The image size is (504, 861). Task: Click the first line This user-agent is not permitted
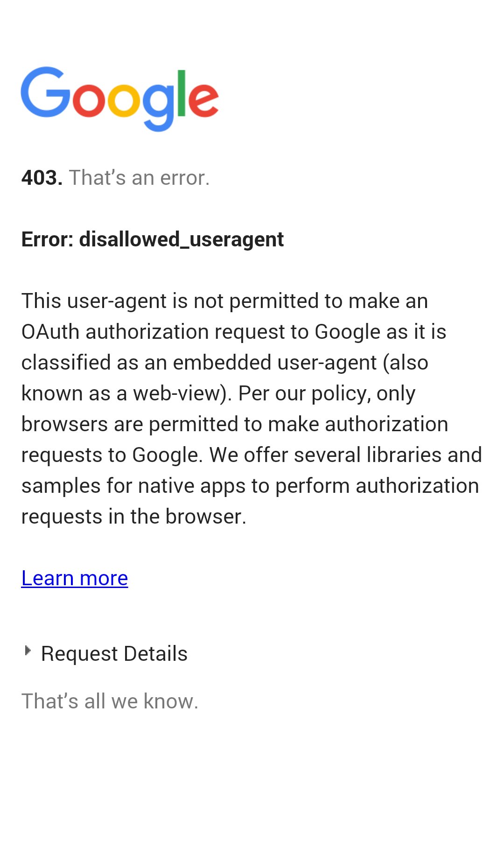225,301
